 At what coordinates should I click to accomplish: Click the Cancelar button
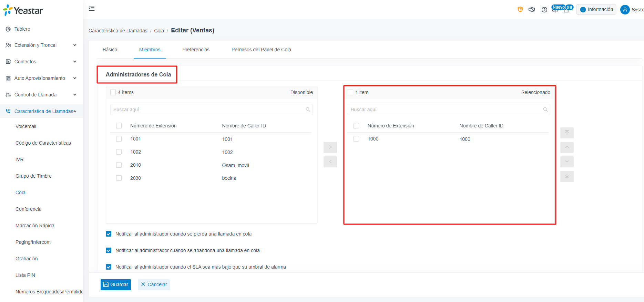pyautogui.click(x=154, y=285)
